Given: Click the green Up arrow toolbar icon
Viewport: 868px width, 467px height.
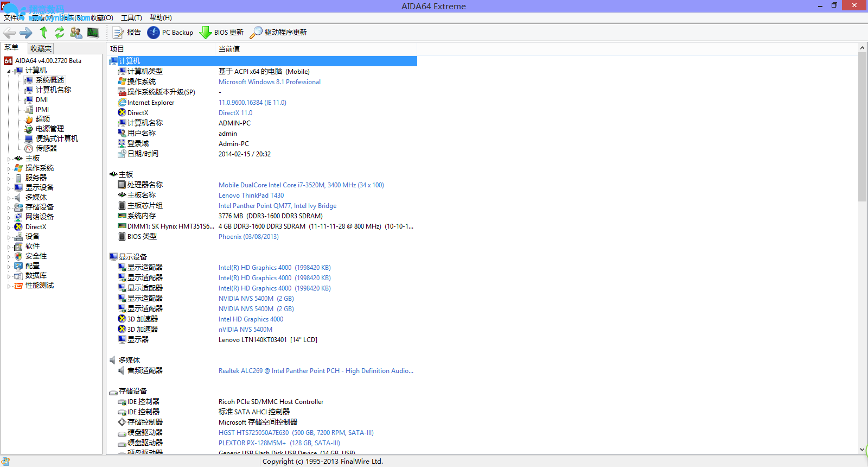Looking at the screenshot, I should 43,33.
